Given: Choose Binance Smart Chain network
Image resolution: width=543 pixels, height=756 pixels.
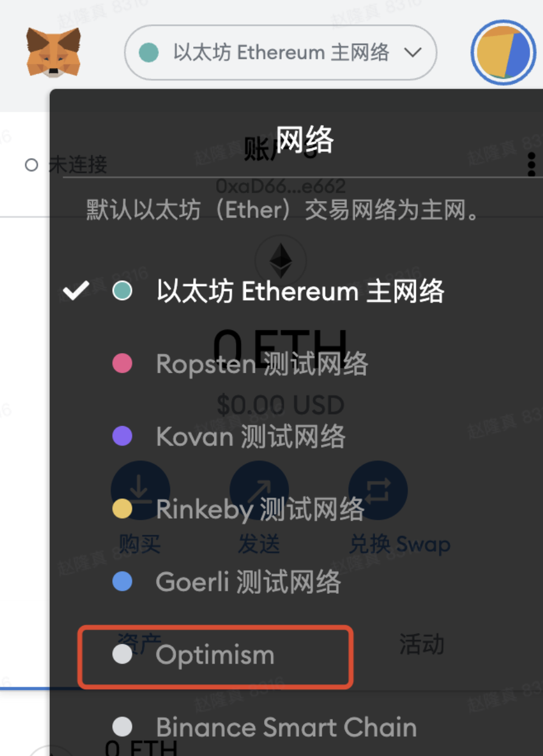Looking at the screenshot, I should [286, 727].
